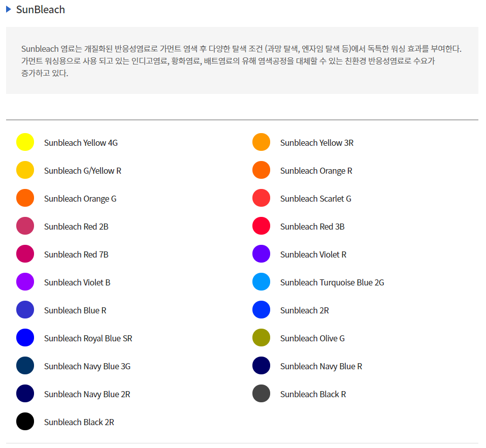
Task: Pick the Sunbleach Violet B swatch
Action: coord(25,282)
